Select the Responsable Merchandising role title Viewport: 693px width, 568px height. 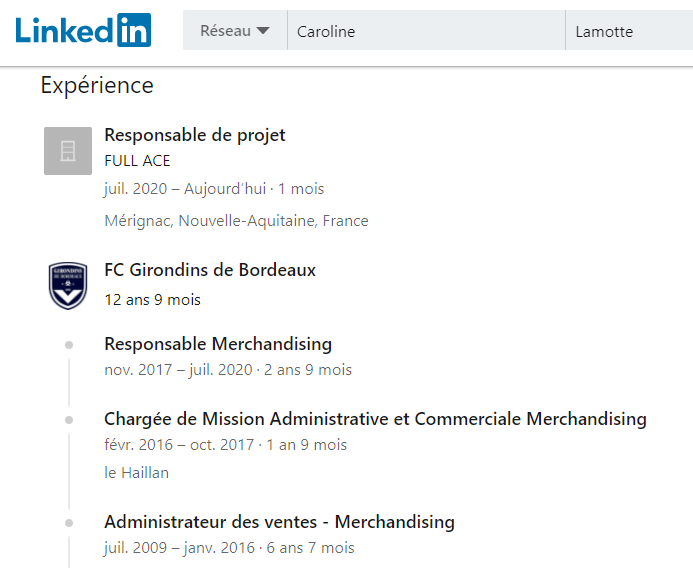(218, 344)
